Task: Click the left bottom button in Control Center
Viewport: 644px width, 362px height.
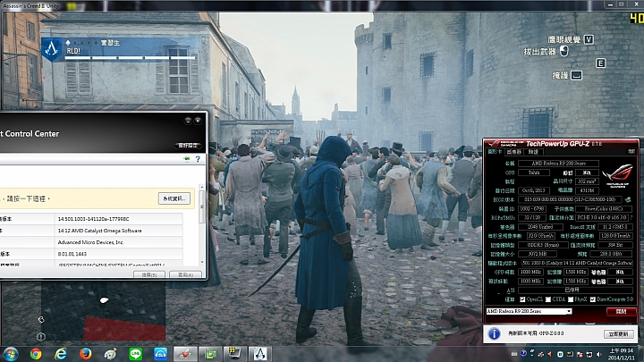Action: (149, 274)
